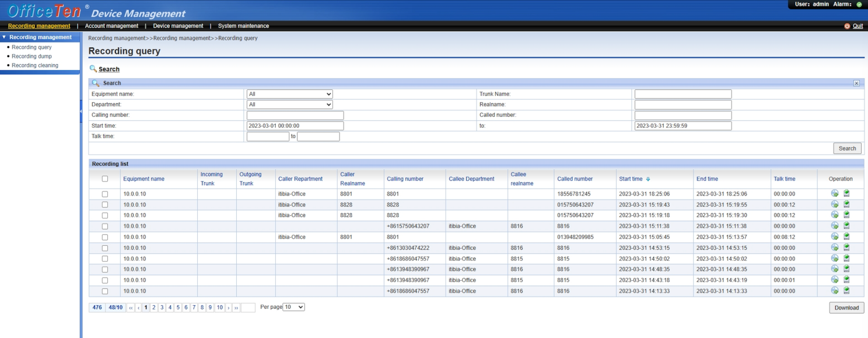Download the recording started at 14:13:33
The image size is (868, 338).
(x=846, y=291)
